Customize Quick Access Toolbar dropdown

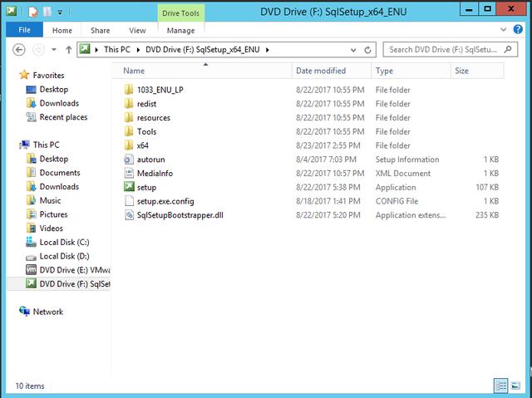tap(60, 12)
